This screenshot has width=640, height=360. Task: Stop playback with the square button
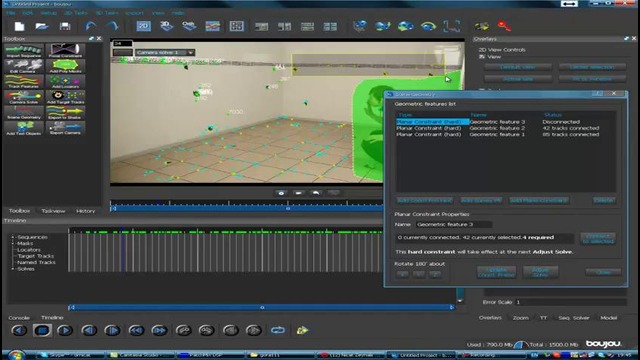pos(42,330)
